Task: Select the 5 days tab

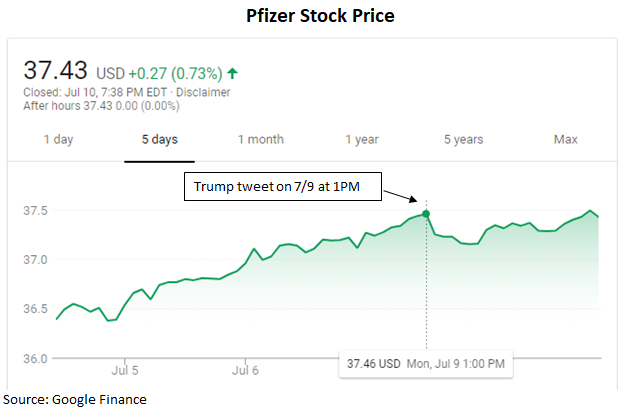Action: pos(159,139)
